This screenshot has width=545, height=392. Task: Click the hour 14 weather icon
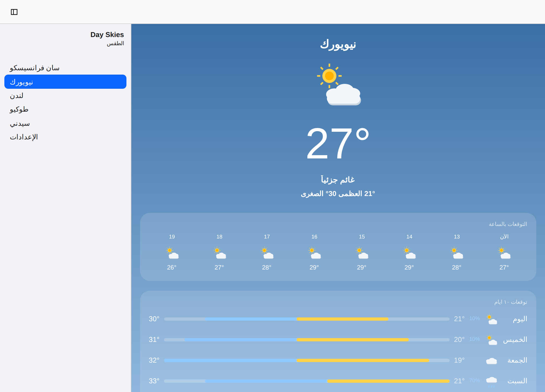(x=409, y=253)
